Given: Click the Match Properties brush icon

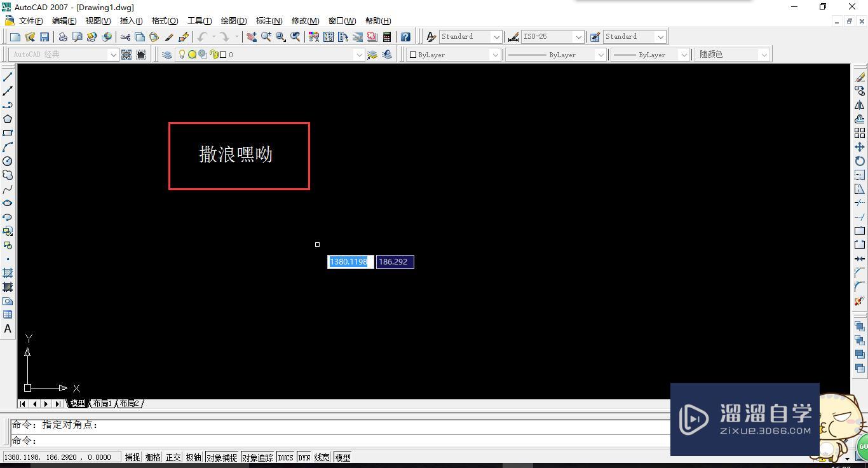Looking at the screenshot, I should [169, 37].
